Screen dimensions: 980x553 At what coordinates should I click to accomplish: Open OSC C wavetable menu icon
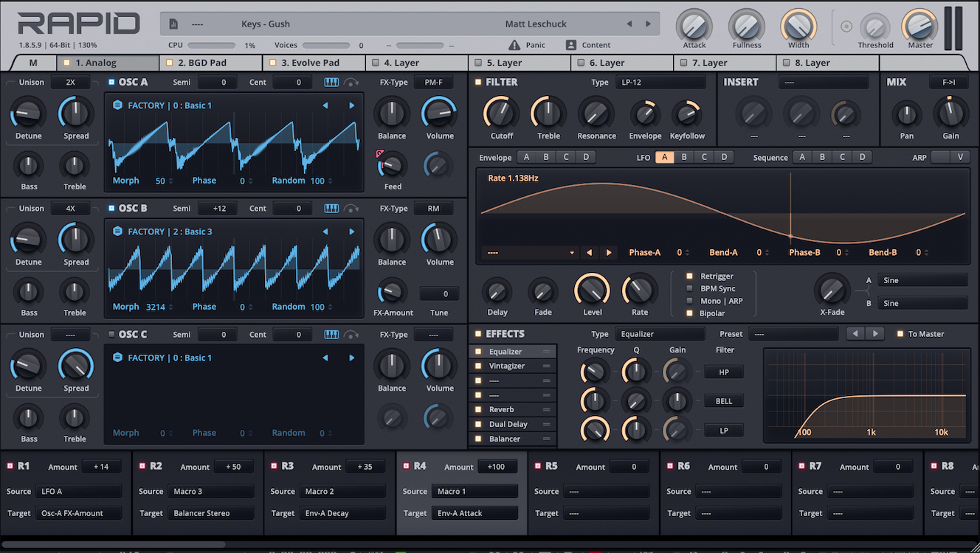click(117, 358)
